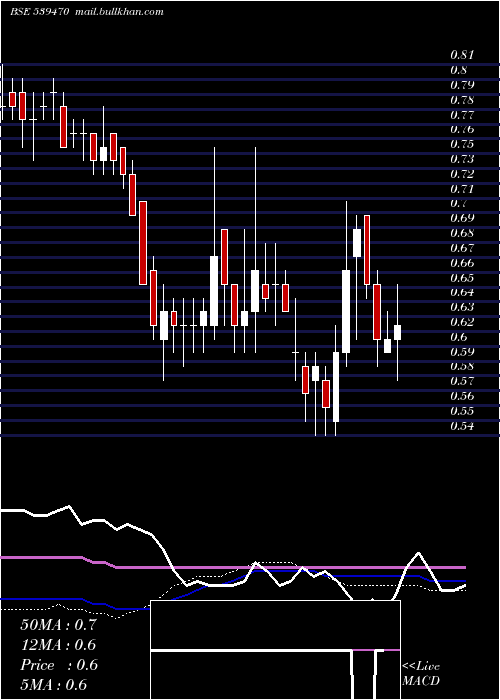Image resolution: width=500 pixels, height=700 pixels.
Task: Click the Price : 0.6 readout
Action: coord(58,665)
